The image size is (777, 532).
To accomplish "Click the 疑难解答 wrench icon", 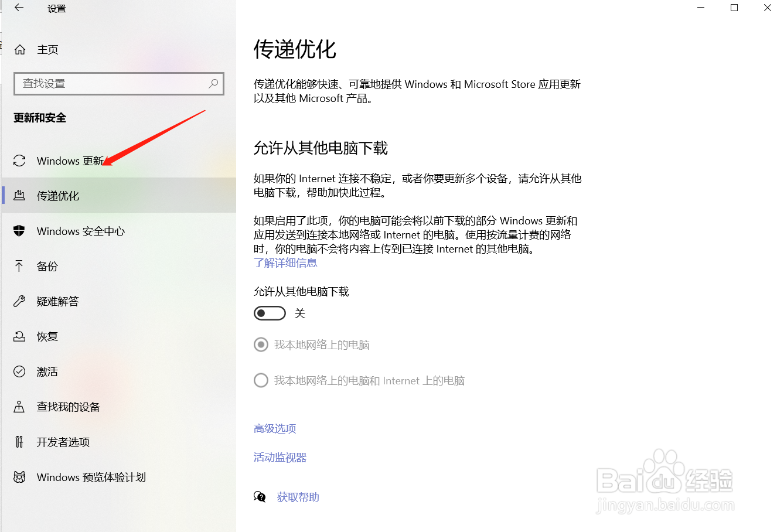I will tap(19, 301).
